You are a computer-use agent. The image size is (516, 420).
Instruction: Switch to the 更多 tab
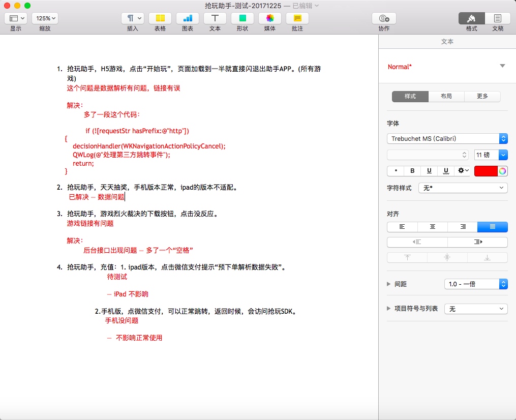point(482,96)
